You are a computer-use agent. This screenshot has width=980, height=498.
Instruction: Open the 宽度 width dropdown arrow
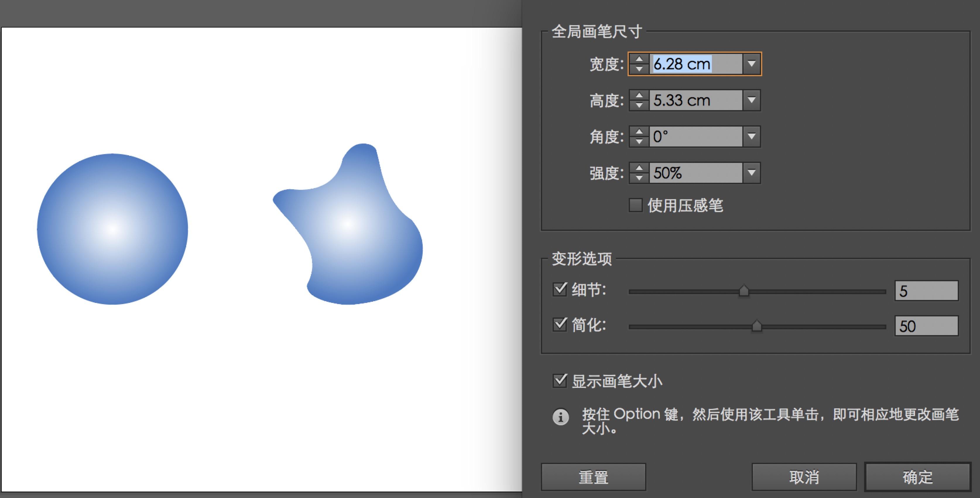point(751,64)
